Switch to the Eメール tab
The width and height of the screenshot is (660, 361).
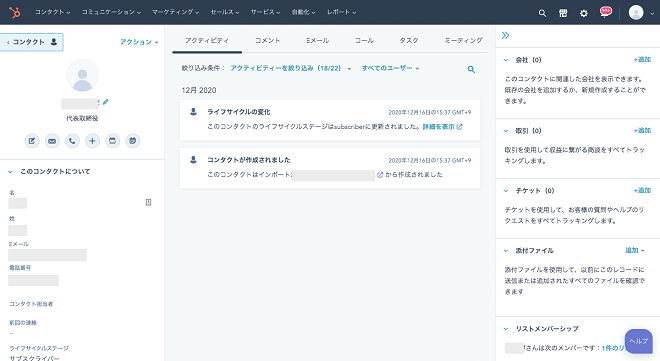(x=317, y=40)
